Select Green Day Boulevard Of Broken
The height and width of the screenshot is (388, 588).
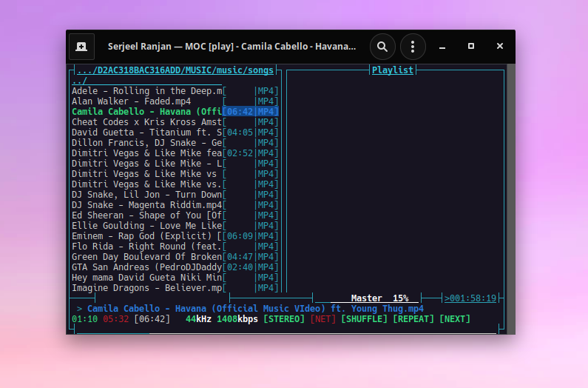[175, 256]
